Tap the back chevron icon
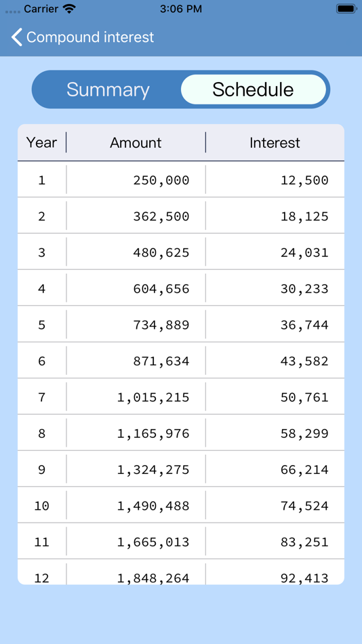362x644 pixels. [16, 37]
